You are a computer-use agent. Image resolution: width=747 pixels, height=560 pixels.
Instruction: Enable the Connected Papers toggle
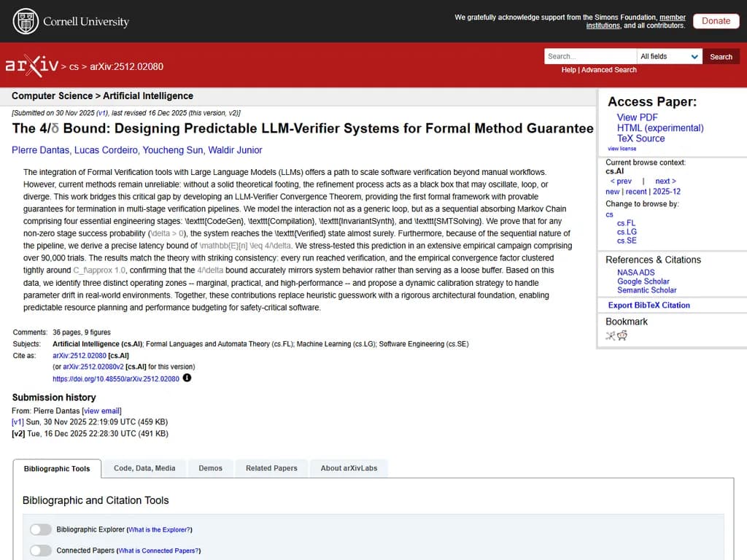pos(41,551)
